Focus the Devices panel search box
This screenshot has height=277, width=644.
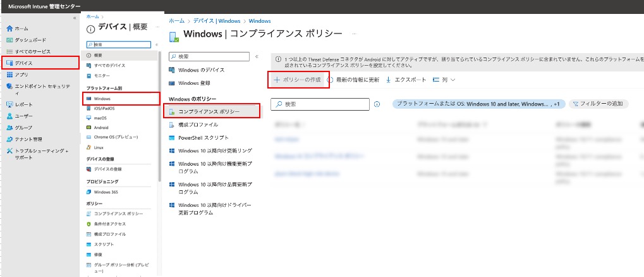click(x=119, y=44)
